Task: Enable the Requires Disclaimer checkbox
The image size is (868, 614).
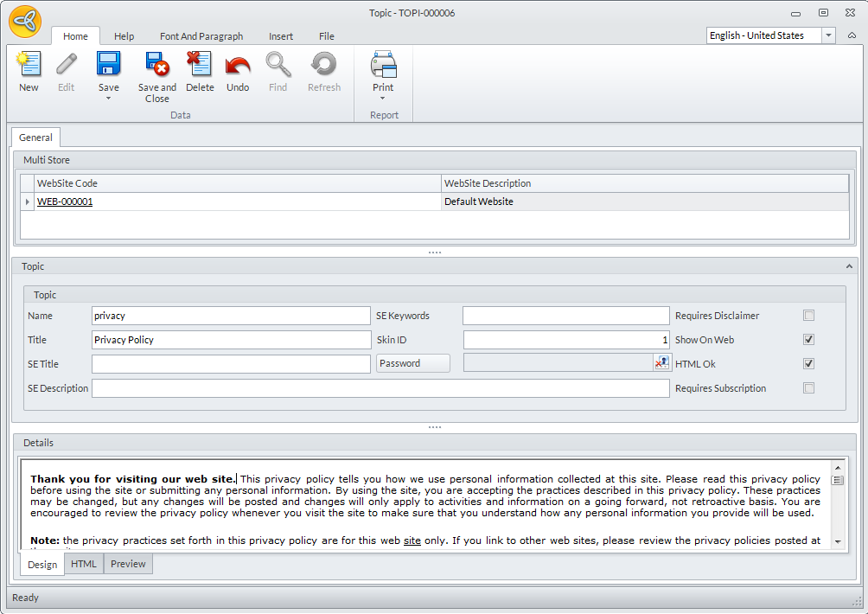Action: [x=808, y=316]
